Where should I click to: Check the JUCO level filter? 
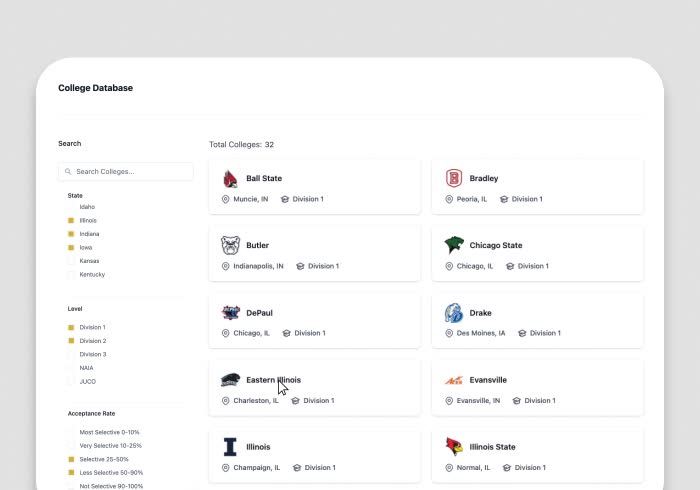pyautogui.click(x=71, y=382)
